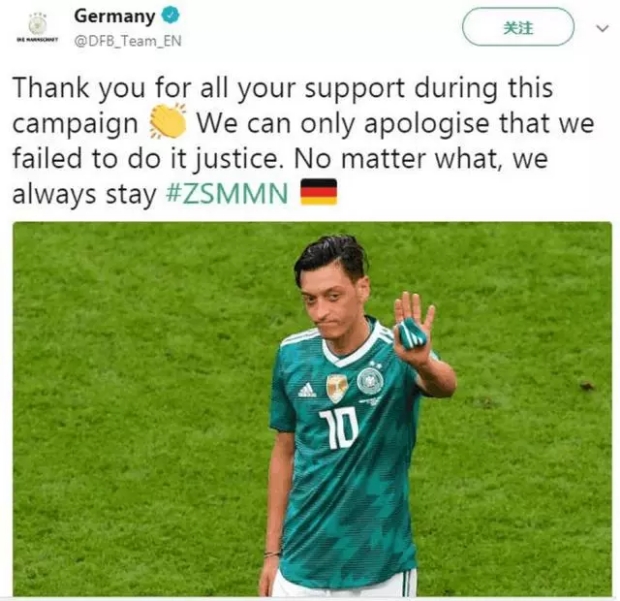620x601 pixels.
Task: Click the gold champions badge on jersey
Action: pos(337,387)
